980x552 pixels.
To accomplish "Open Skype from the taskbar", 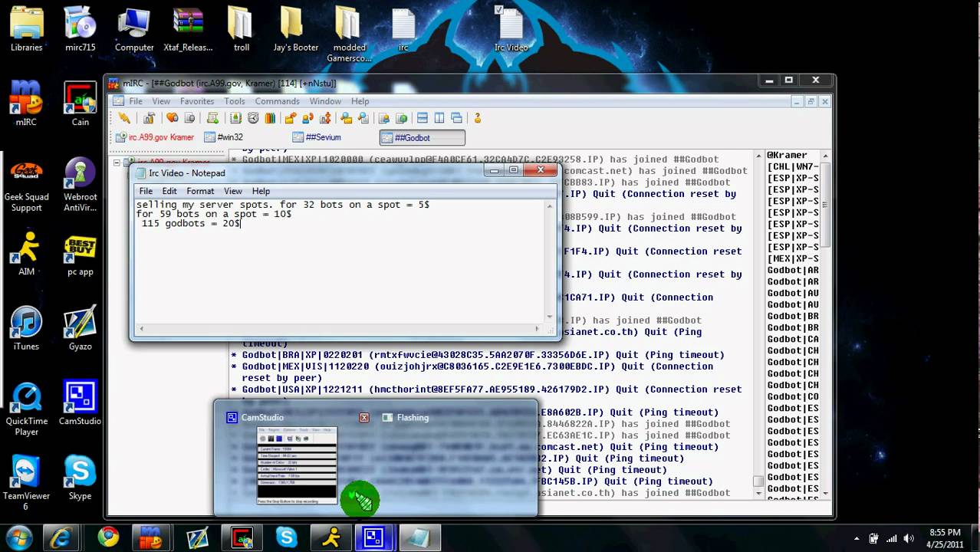I will (287, 537).
